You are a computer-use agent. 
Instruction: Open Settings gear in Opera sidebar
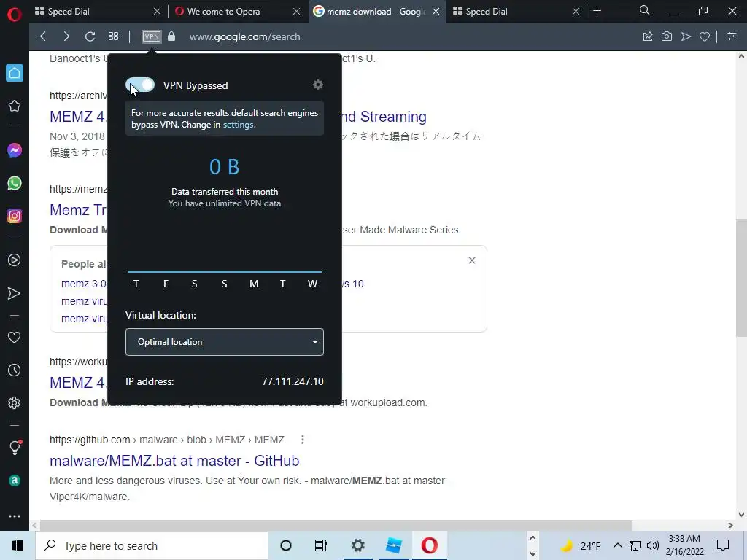15,402
